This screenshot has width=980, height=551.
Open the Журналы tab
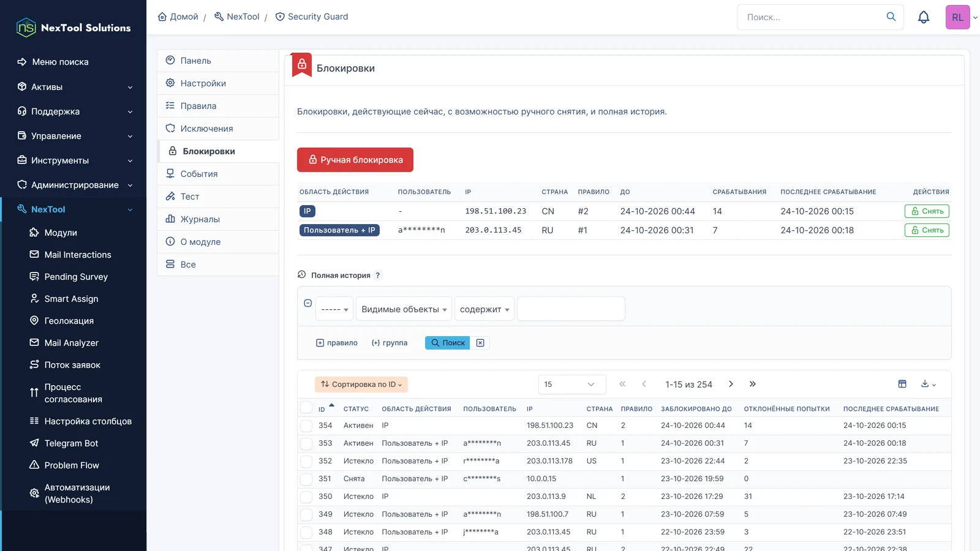click(x=218, y=219)
